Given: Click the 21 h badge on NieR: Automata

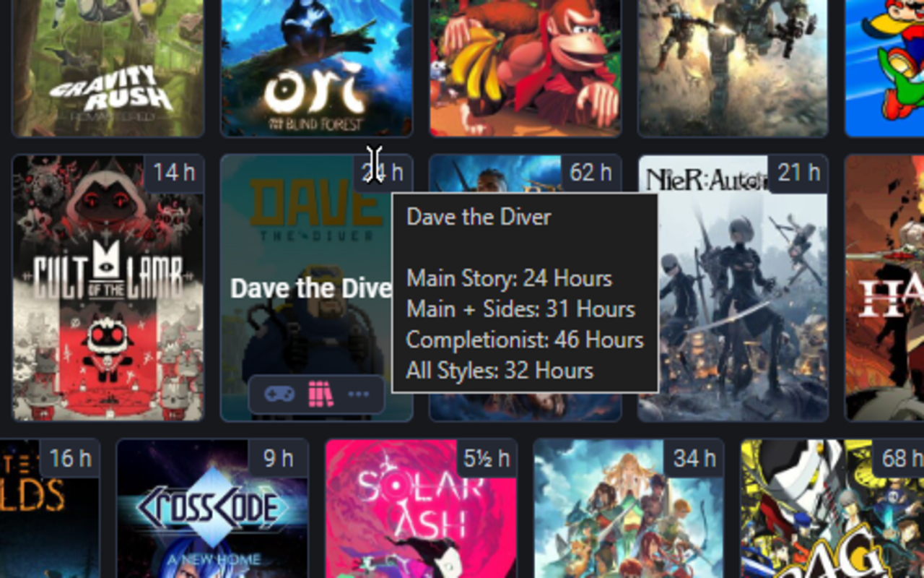Looking at the screenshot, I should [798, 173].
